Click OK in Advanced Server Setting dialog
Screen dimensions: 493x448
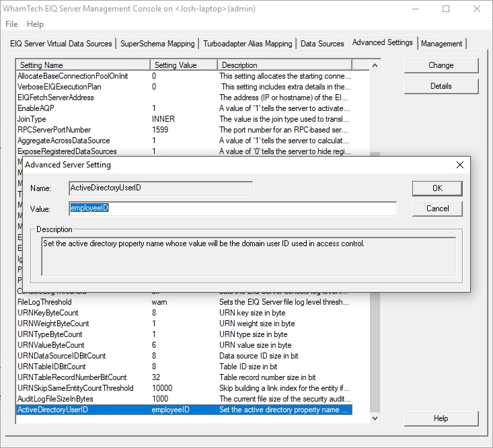[x=437, y=188]
